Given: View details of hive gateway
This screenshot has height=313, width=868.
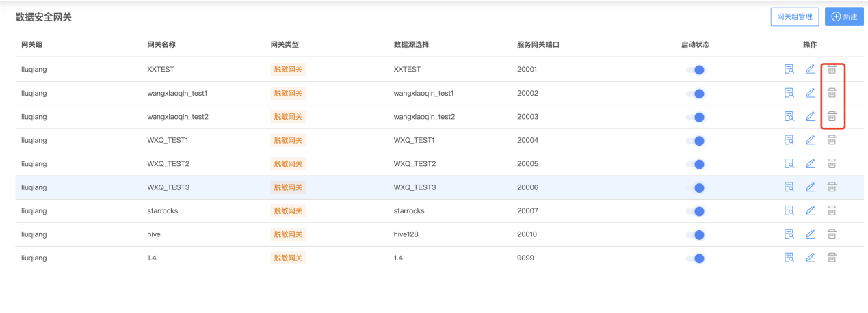Looking at the screenshot, I should pos(789,234).
